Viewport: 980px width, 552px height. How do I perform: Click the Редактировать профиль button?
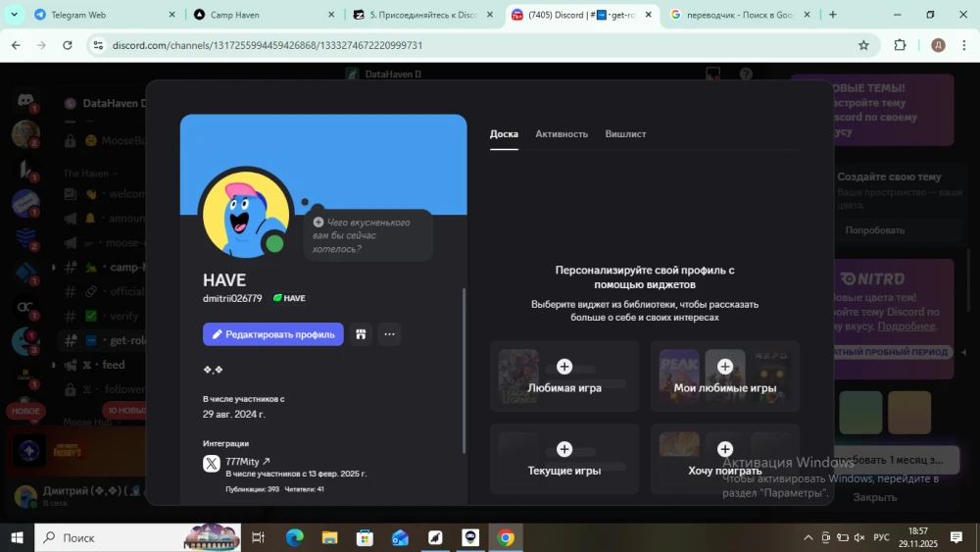(273, 334)
